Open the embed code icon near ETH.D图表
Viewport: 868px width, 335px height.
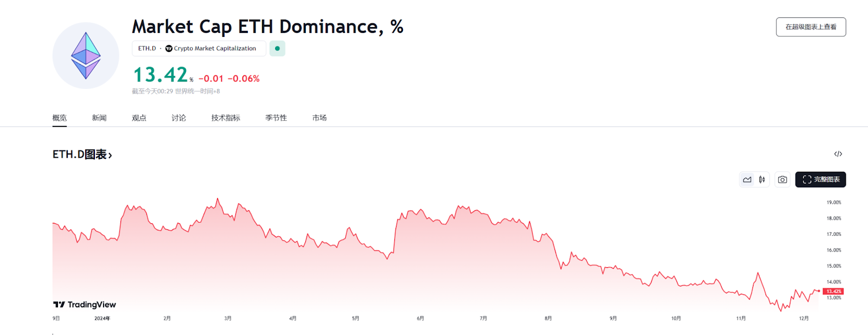tap(838, 154)
